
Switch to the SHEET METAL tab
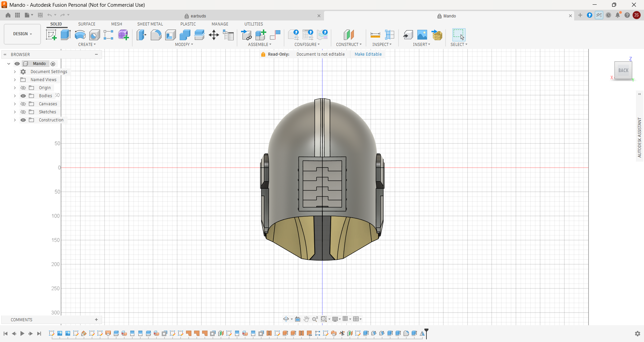(150, 24)
